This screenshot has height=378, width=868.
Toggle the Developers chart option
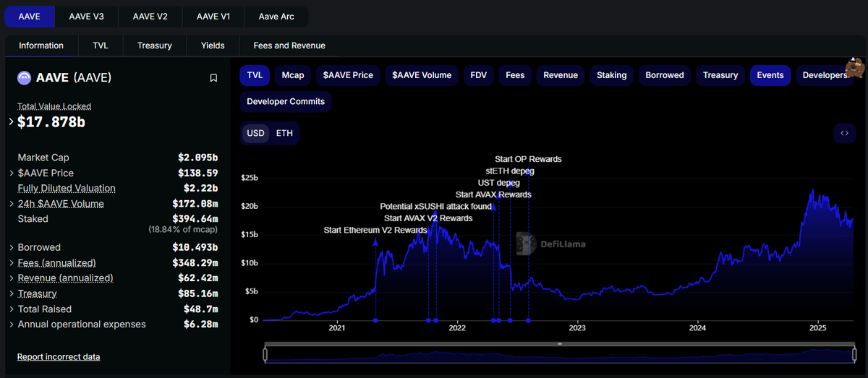(825, 75)
